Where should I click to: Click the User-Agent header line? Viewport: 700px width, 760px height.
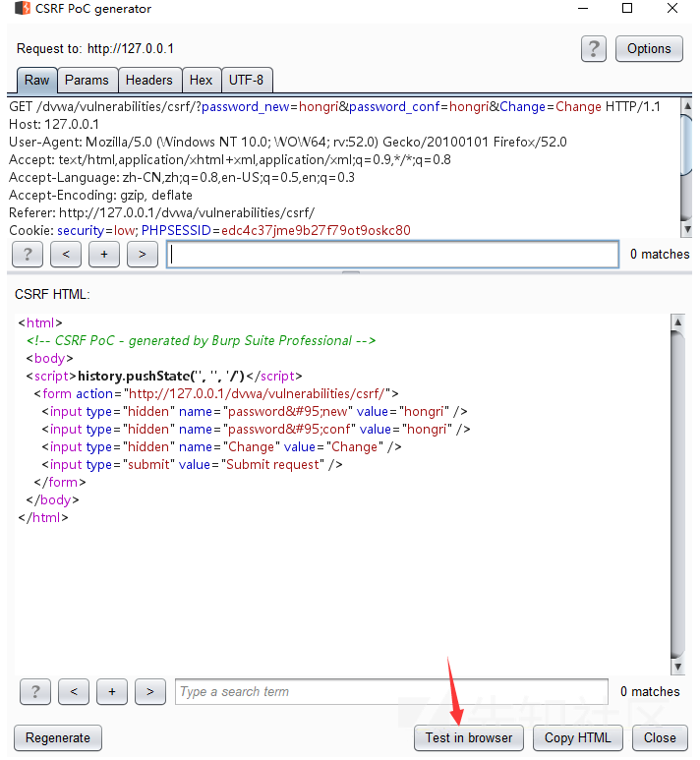coord(288,142)
